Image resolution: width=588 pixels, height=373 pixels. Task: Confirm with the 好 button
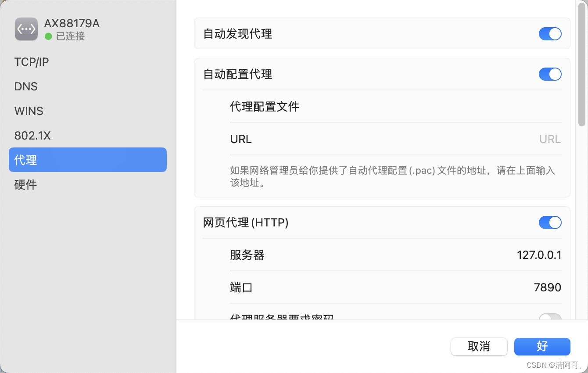click(542, 346)
